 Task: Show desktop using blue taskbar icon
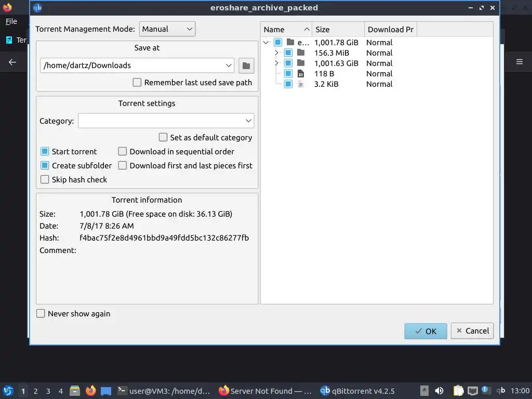[x=106, y=391]
